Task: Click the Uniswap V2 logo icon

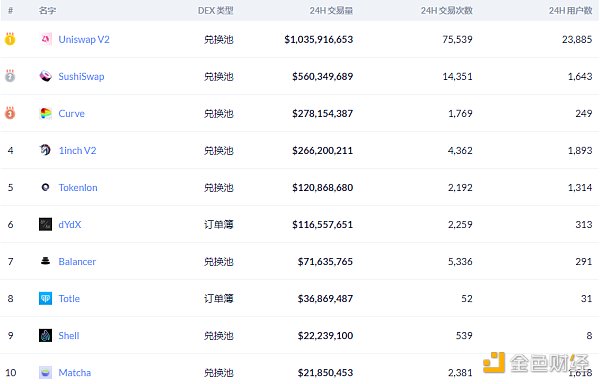Action: [x=46, y=39]
